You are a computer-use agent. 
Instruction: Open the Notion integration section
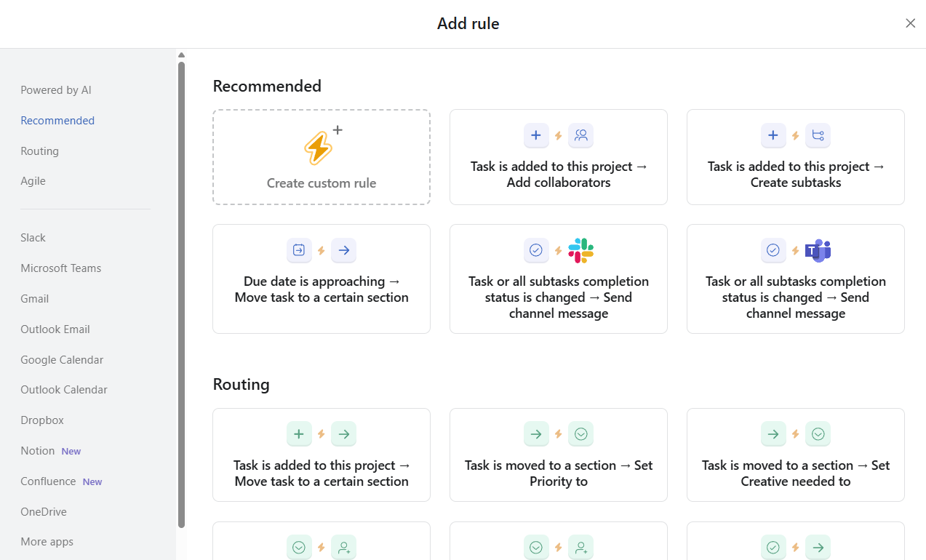pos(37,450)
